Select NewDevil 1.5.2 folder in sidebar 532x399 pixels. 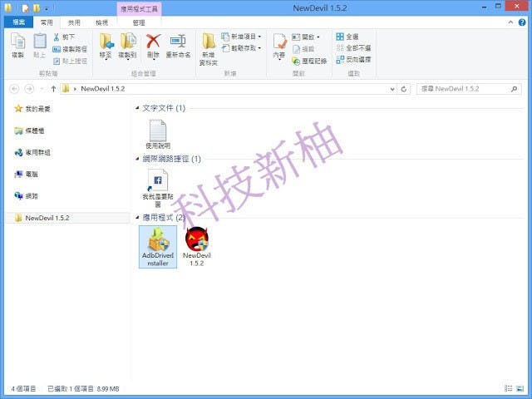(x=67, y=218)
